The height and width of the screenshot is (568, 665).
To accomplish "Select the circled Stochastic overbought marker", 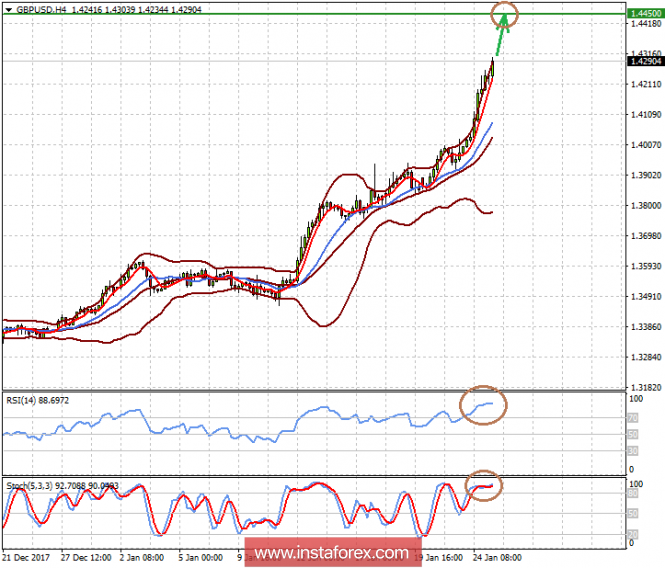I will click(485, 484).
